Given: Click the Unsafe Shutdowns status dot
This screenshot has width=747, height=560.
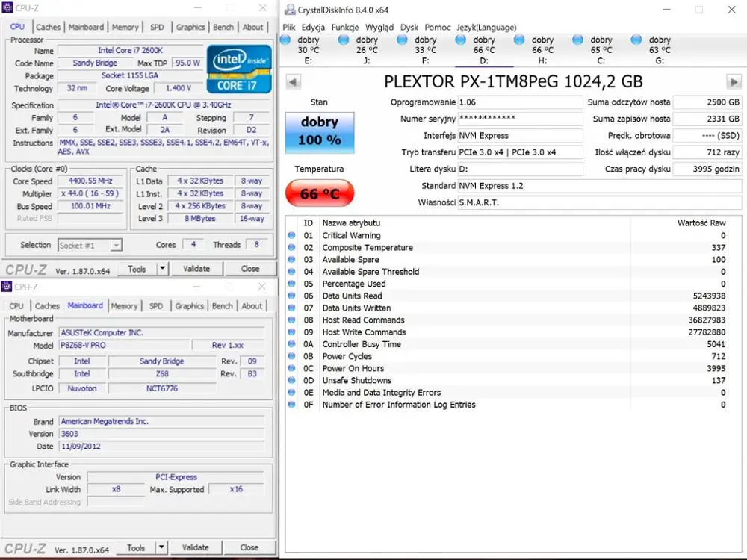Looking at the screenshot, I should pos(291,381).
